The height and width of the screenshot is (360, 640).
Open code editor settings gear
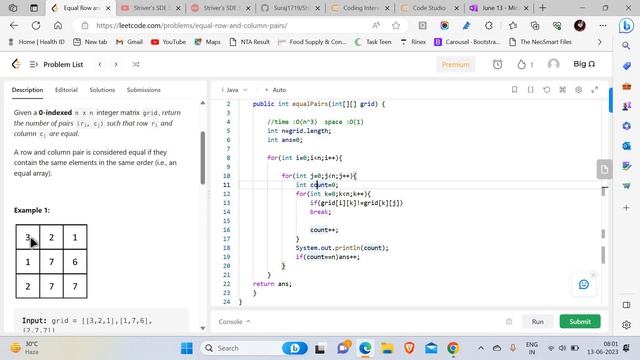point(578,89)
